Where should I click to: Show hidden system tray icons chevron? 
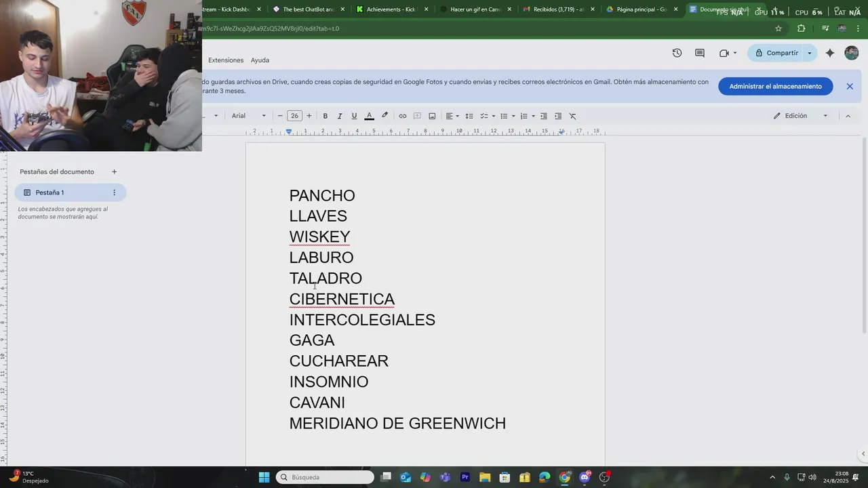click(772, 477)
